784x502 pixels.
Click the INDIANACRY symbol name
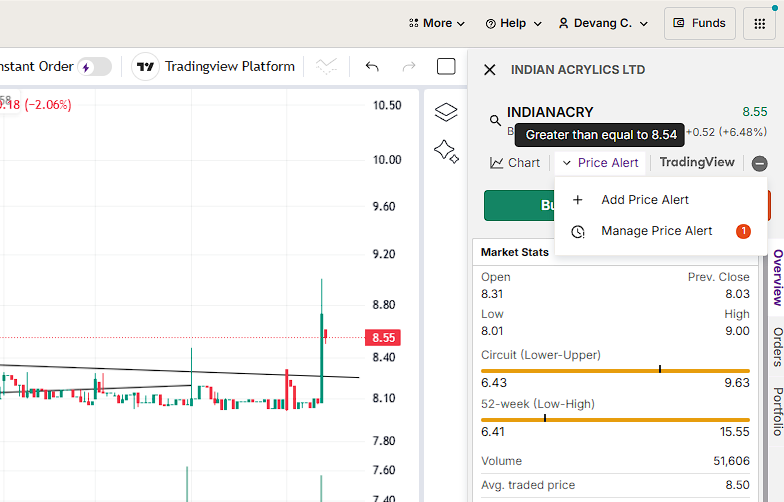click(x=550, y=112)
